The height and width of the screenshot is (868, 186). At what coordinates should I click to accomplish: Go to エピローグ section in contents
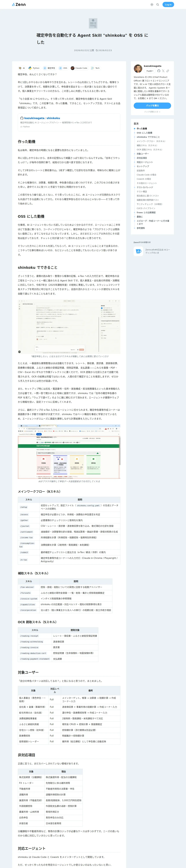coord(153,222)
